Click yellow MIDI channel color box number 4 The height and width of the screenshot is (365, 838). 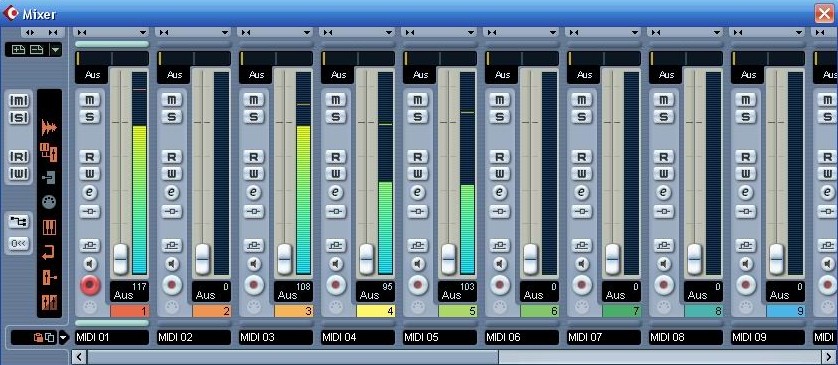coord(376,311)
